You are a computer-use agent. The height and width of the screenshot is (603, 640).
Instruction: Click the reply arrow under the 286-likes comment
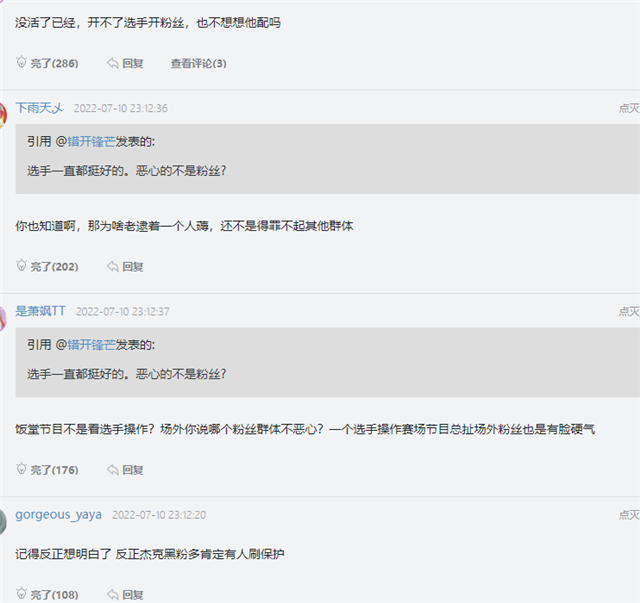click(113, 63)
